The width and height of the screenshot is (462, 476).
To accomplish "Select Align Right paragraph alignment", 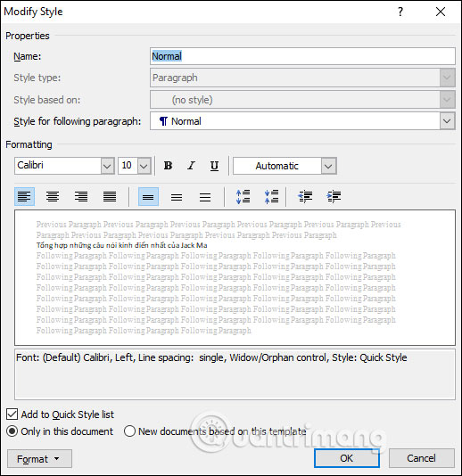I will [x=81, y=196].
